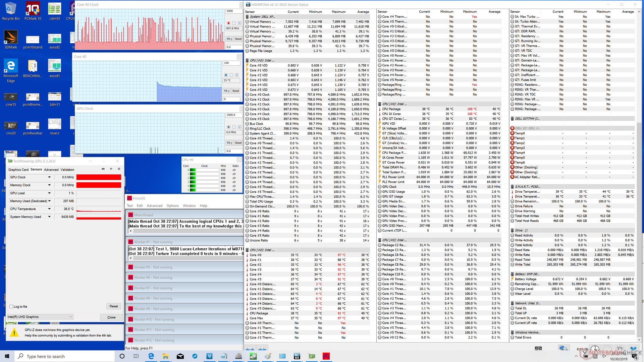
Task: Click the Reset button in GPU-Z
Action: pos(114,306)
